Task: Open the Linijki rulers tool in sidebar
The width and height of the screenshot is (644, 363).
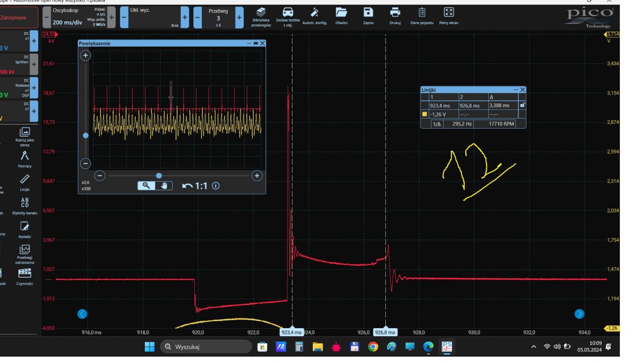Action: pyautogui.click(x=25, y=183)
